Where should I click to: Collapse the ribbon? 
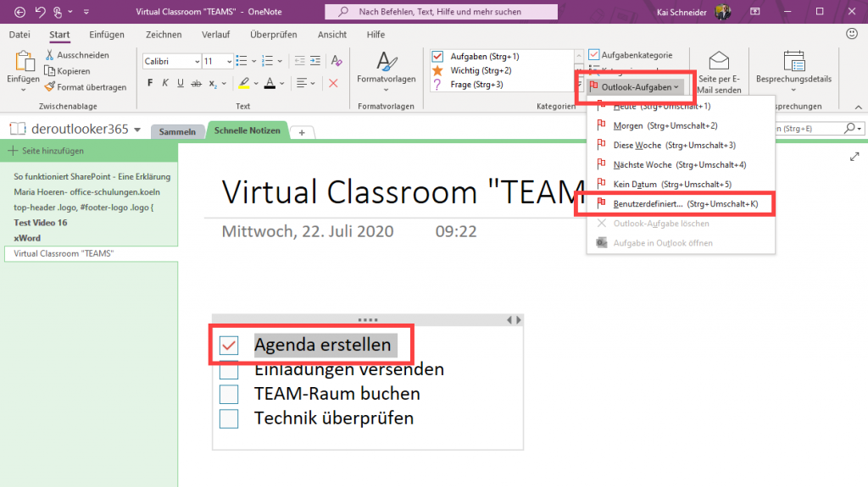[x=858, y=108]
